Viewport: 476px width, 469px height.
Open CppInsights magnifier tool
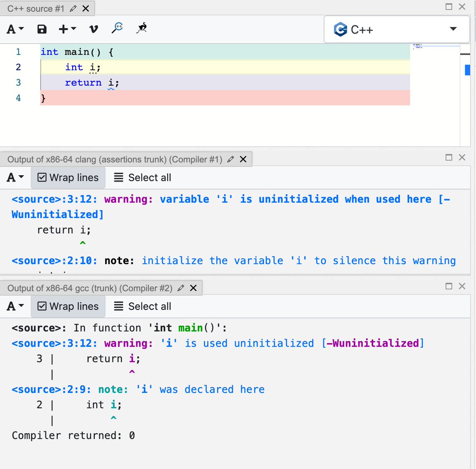[117, 28]
